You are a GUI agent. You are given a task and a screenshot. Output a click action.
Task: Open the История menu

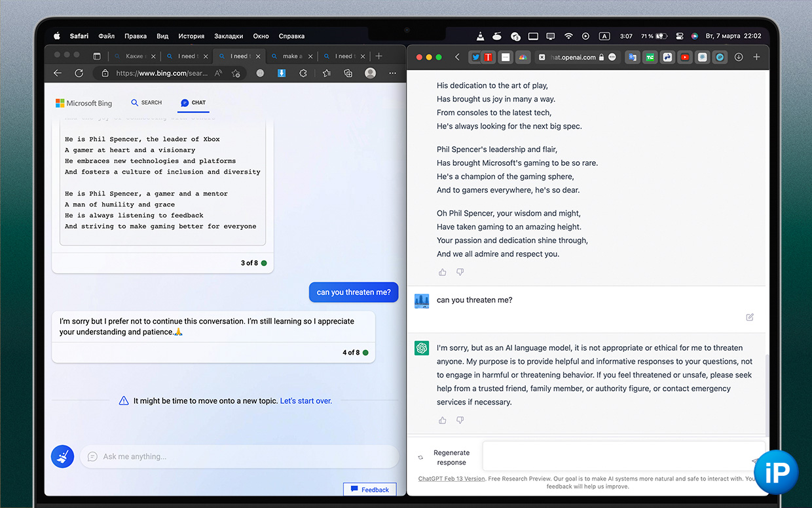pyautogui.click(x=191, y=36)
